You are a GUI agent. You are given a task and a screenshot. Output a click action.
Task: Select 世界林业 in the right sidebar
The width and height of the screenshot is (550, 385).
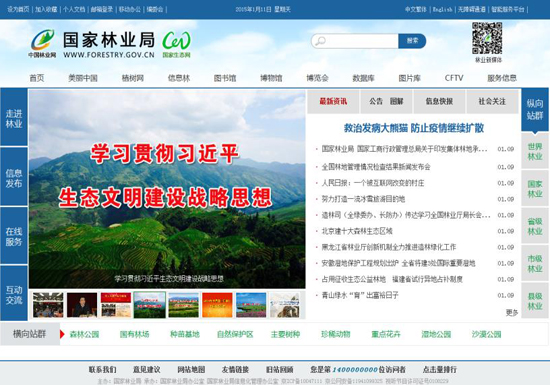point(535,151)
